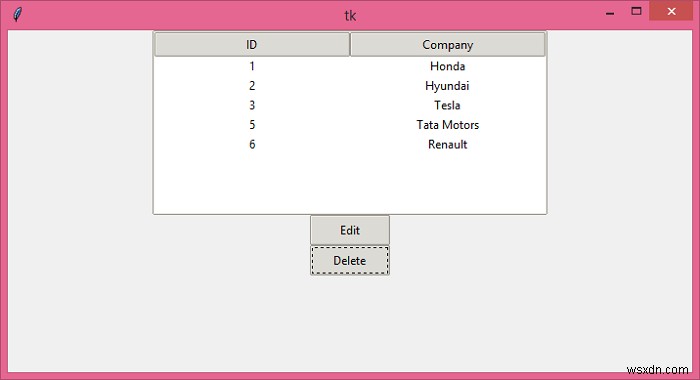The width and height of the screenshot is (700, 380).
Task: Click the tk feather icon in title bar
Action: [x=17, y=14]
